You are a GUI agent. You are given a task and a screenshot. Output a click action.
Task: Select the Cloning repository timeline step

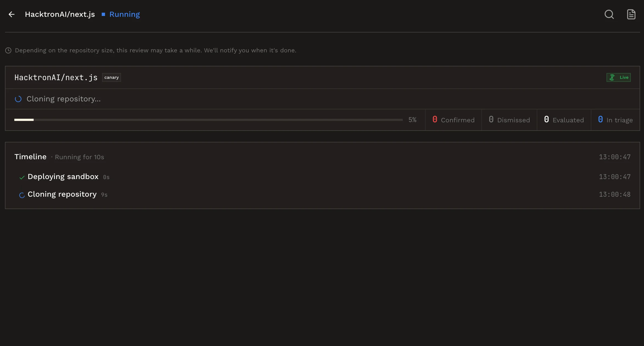click(x=323, y=194)
